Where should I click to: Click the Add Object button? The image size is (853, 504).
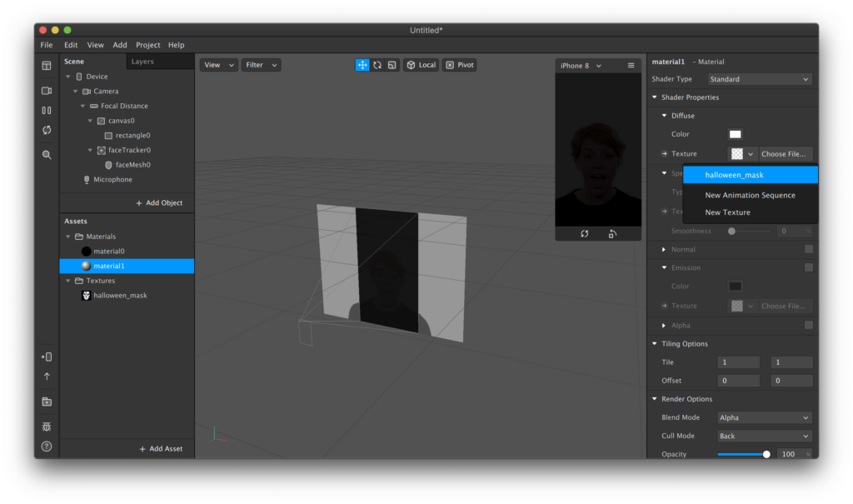click(x=159, y=203)
